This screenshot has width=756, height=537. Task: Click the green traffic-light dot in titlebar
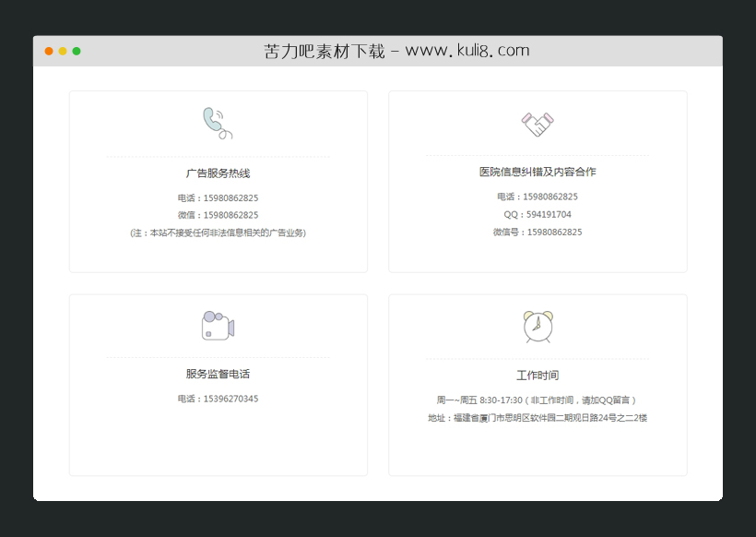[x=77, y=51]
